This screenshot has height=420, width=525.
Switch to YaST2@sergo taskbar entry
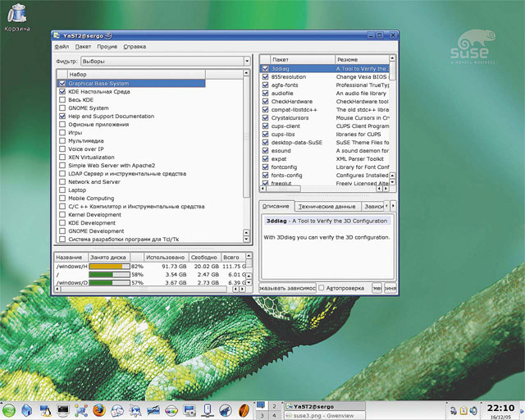pyautogui.click(x=325, y=406)
